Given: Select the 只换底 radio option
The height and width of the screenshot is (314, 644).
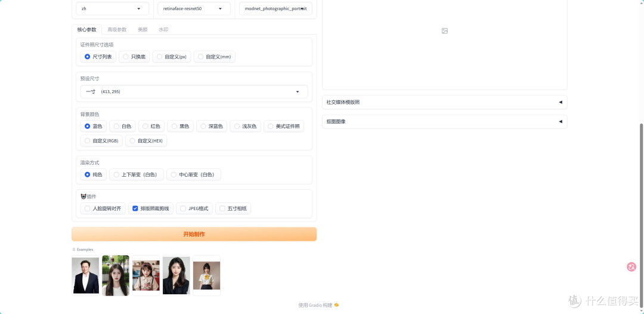Looking at the screenshot, I should click(134, 57).
